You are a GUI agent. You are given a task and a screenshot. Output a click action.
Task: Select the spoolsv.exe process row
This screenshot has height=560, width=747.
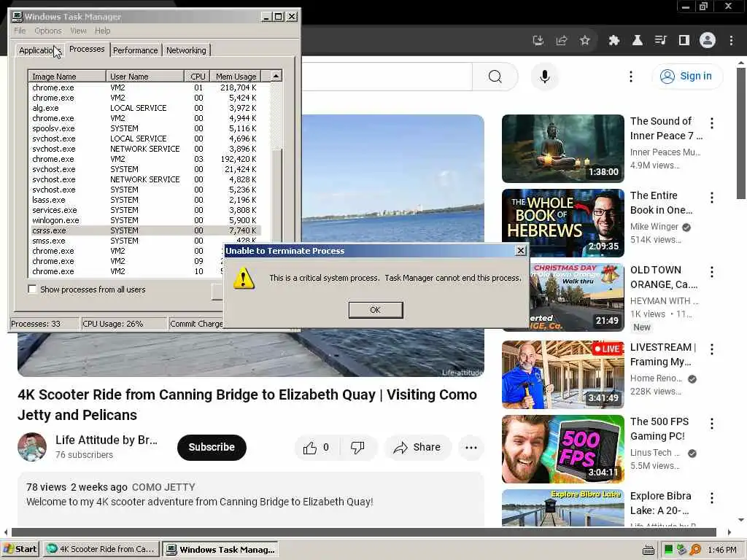[x=145, y=128]
